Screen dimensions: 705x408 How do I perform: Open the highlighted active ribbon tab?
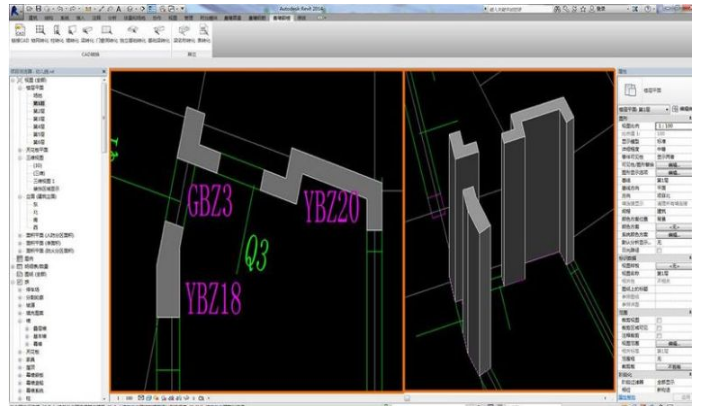coord(281,18)
